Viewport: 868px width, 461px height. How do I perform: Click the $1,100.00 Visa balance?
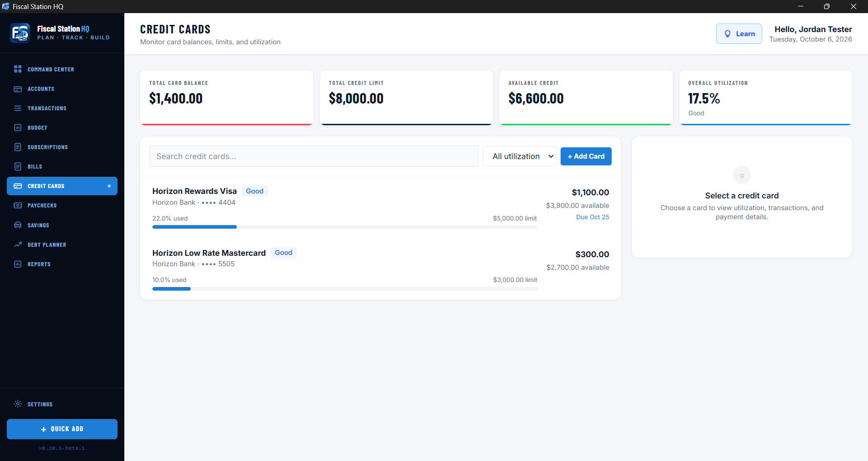[x=590, y=193]
